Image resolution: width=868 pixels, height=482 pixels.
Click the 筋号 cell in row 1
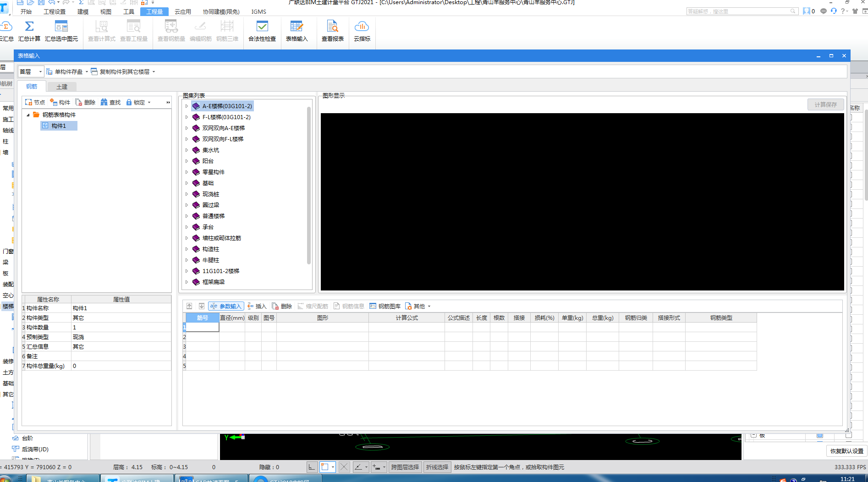[202, 327]
